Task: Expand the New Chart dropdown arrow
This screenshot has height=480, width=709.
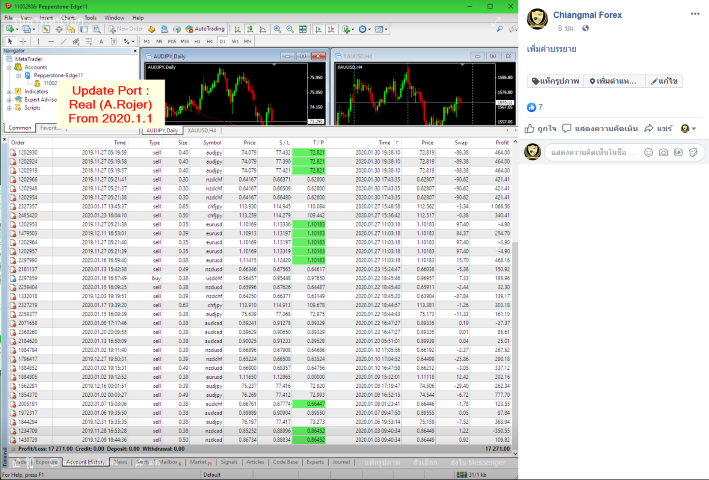Action: point(17,29)
